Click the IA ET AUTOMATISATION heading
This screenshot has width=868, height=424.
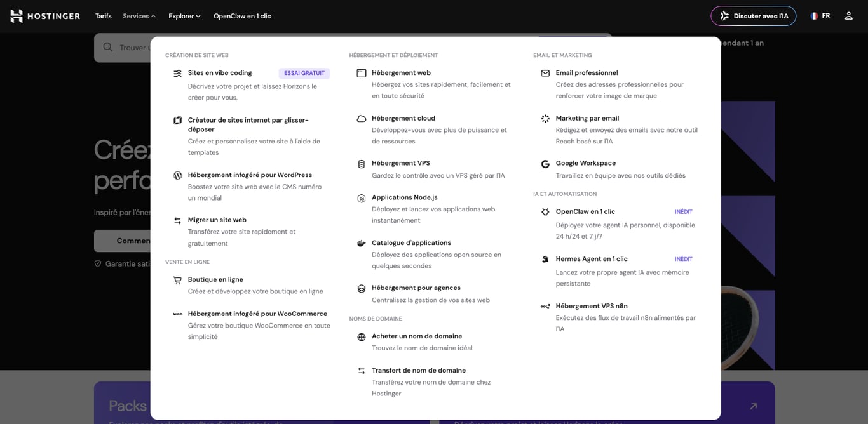(x=565, y=194)
